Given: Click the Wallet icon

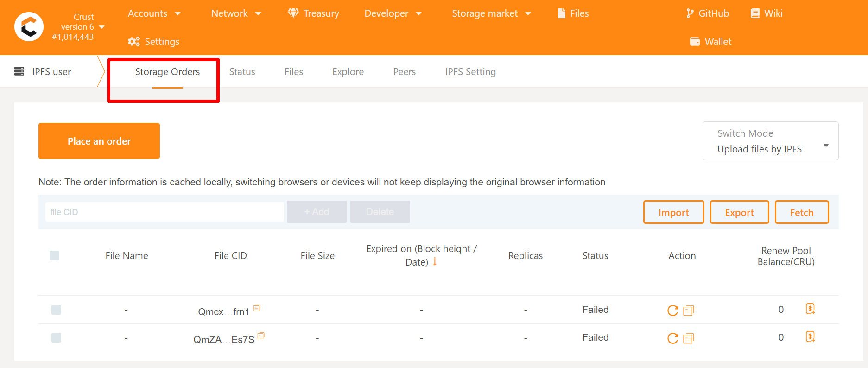Looking at the screenshot, I should (x=695, y=41).
